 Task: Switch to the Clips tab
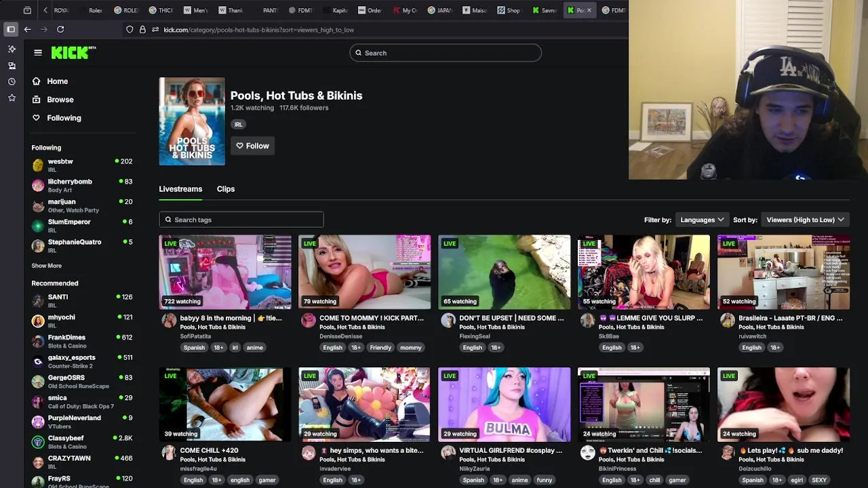226,189
